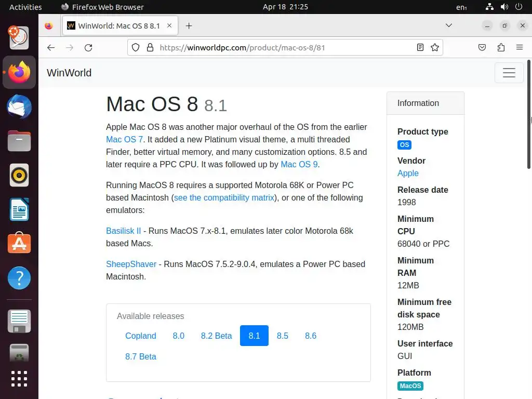Image resolution: width=532 pixels, height=399 pixels.
Task: Open the Apple vendor link
Action: click(x=408, y=173)
